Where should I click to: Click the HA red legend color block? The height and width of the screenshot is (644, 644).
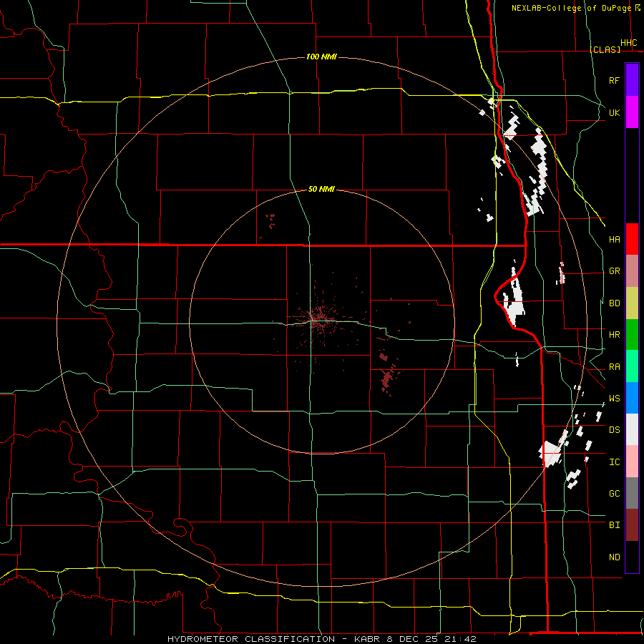click(x=632, y=239)
